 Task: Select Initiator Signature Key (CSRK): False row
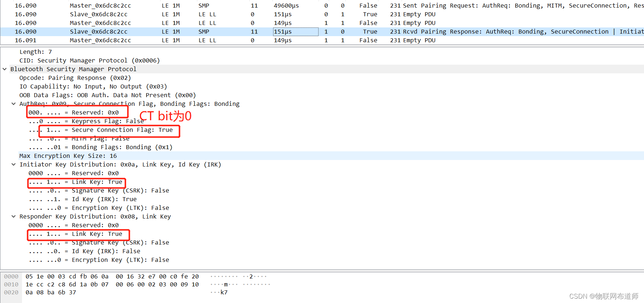tap(99, 190)
